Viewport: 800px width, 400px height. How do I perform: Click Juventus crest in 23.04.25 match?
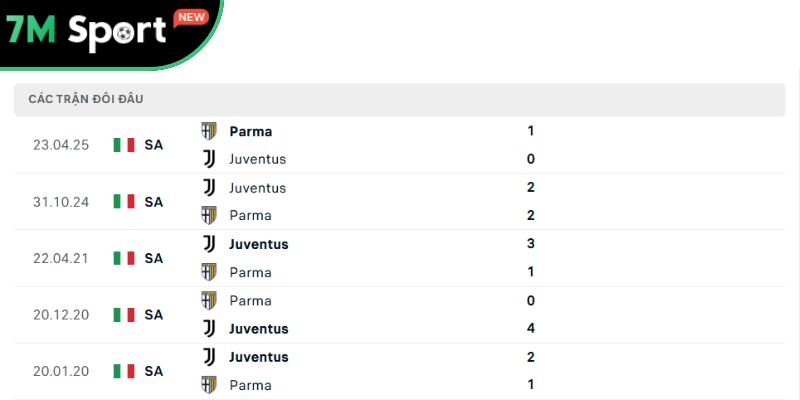(209, 159)
